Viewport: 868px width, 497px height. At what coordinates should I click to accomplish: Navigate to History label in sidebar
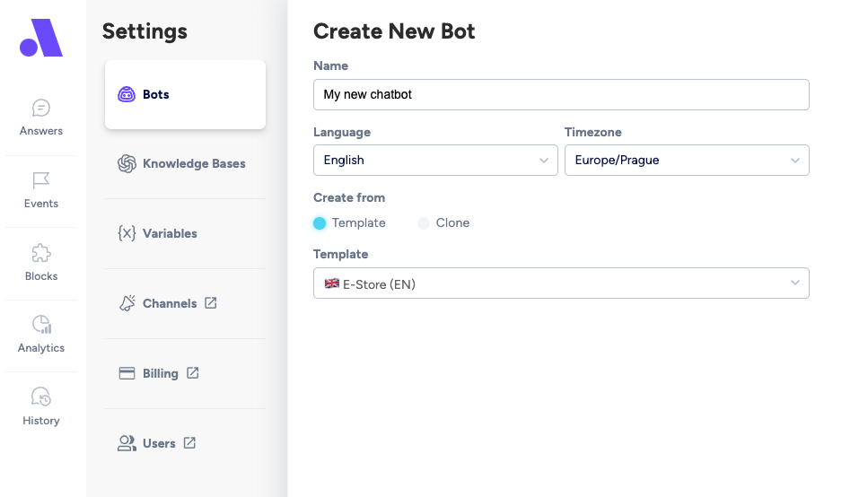click(x=41, y=421)
